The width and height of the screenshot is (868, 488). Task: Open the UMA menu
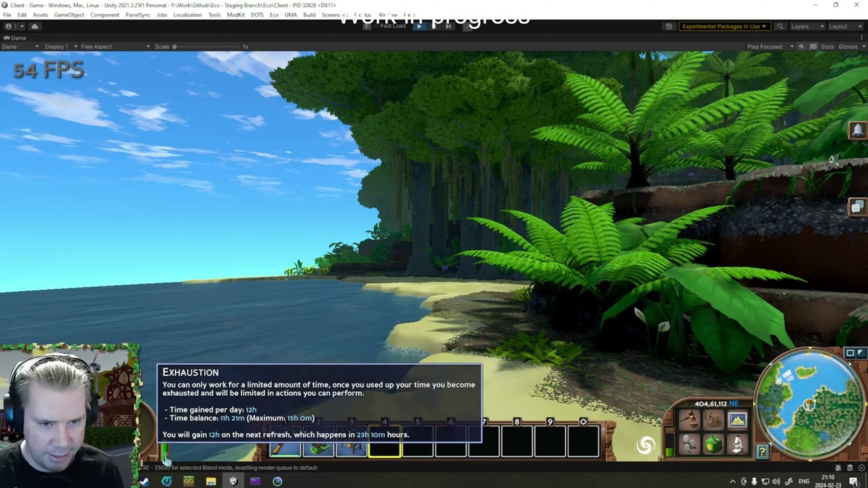click(x=291, y=15)
